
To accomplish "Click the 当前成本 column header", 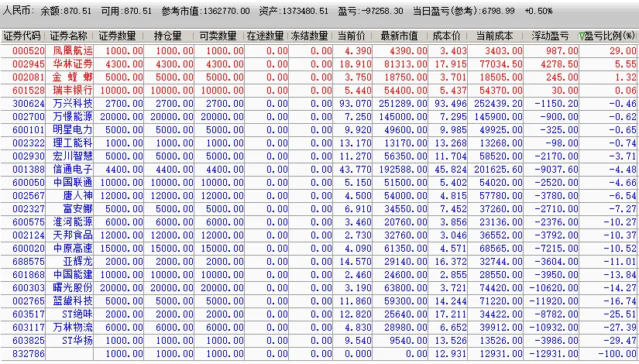I will click(494, 36).
